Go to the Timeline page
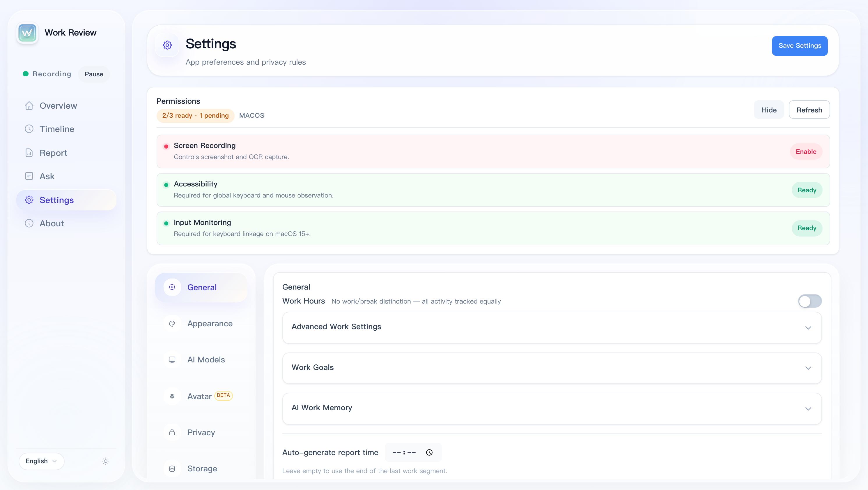The height and width of the screenshot is (490, 868). click(67, 129)
